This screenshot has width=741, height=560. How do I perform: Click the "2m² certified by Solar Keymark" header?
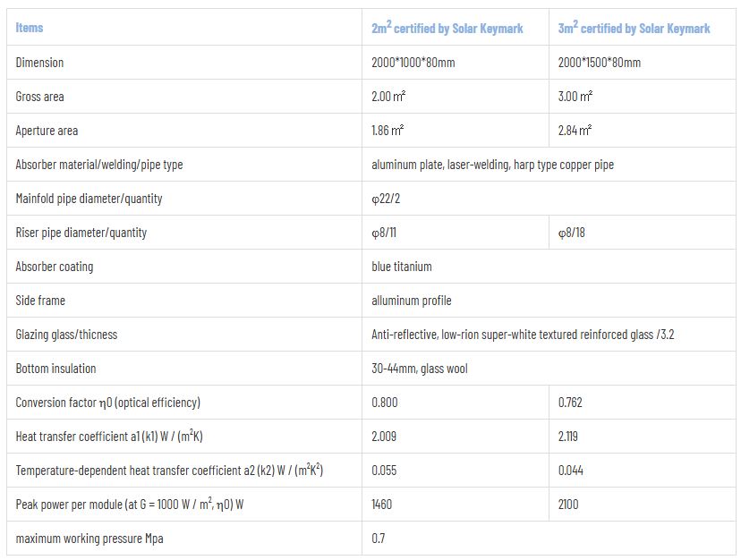coord(447,29)
